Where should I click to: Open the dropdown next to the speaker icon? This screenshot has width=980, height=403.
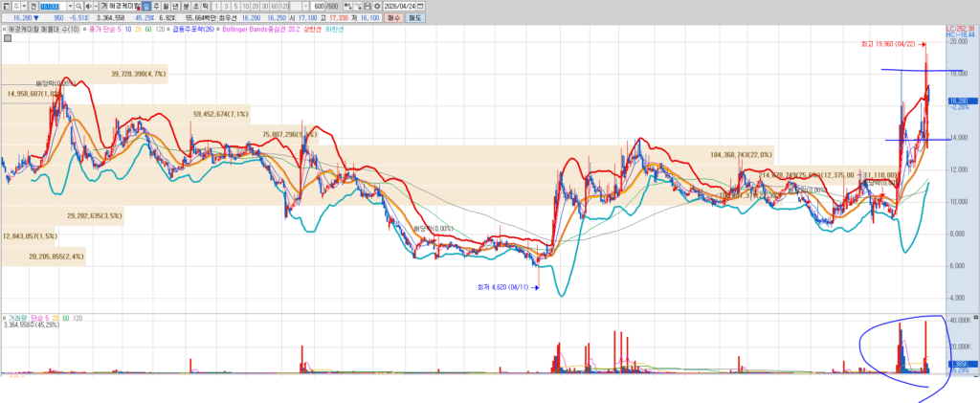(x=96, y=7)
